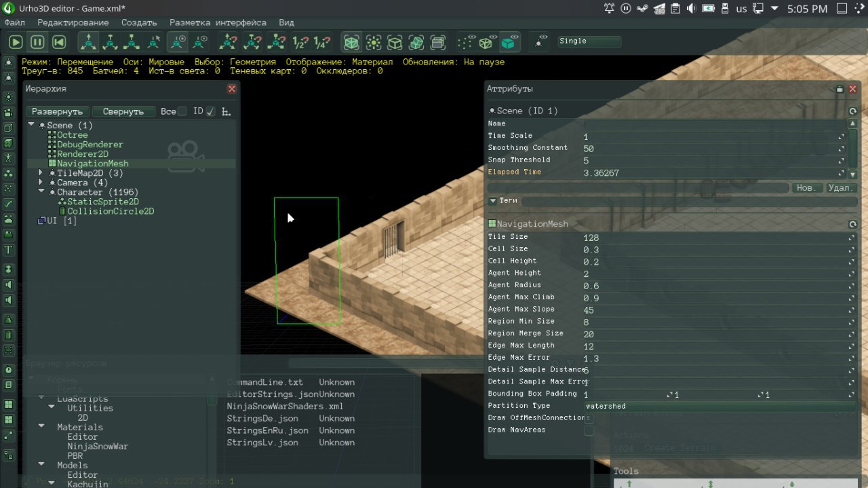Click the Run/Play scene update button
The width and height of the screenshot is (868, 488).
click(x=16, y=42)
